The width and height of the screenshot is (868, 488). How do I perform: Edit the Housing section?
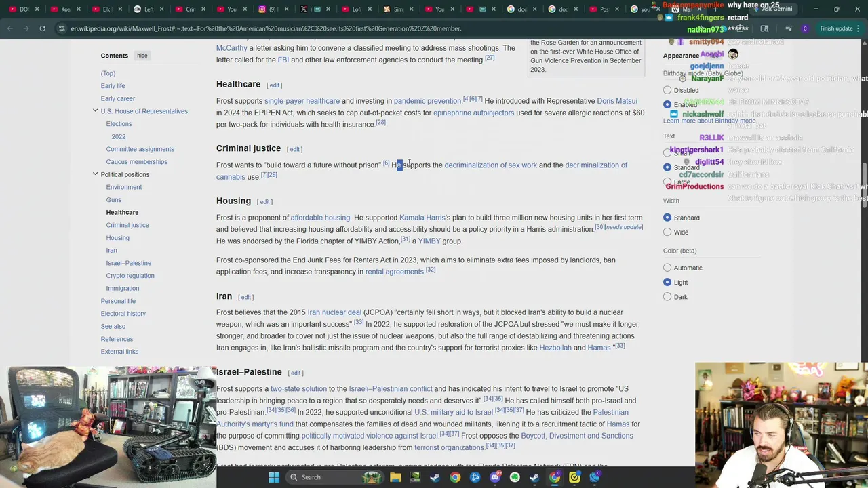[265, 202]
